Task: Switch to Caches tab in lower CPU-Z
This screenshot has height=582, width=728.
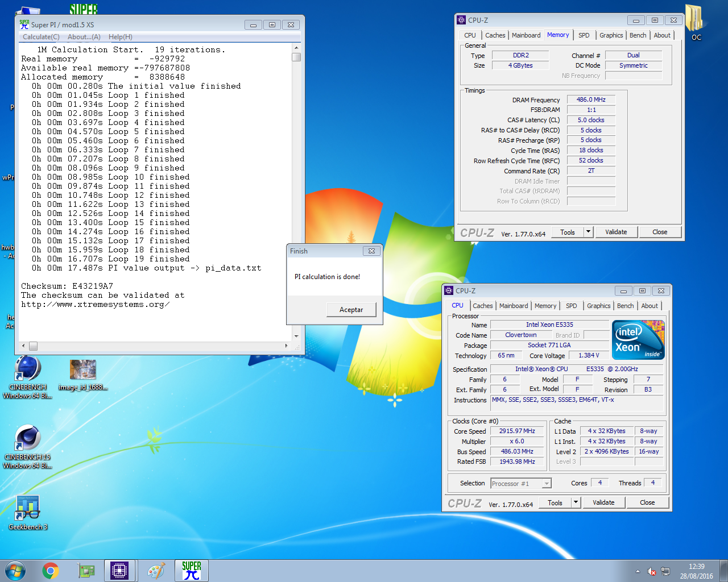Action: click(483, 306)
